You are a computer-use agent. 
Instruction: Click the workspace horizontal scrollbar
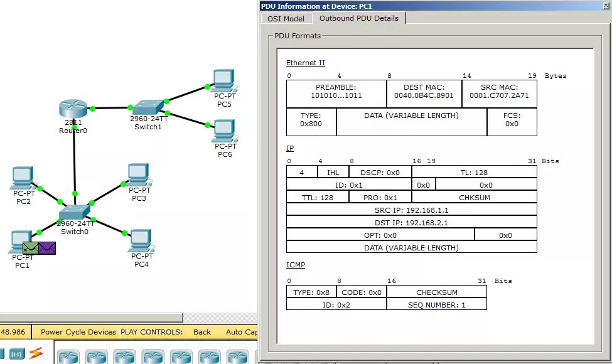point(92,317)
